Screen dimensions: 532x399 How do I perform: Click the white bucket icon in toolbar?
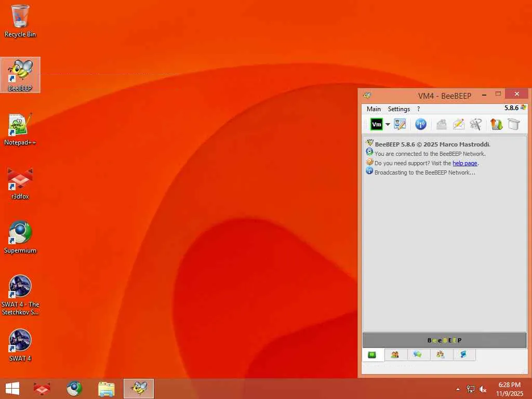point(514,124)
